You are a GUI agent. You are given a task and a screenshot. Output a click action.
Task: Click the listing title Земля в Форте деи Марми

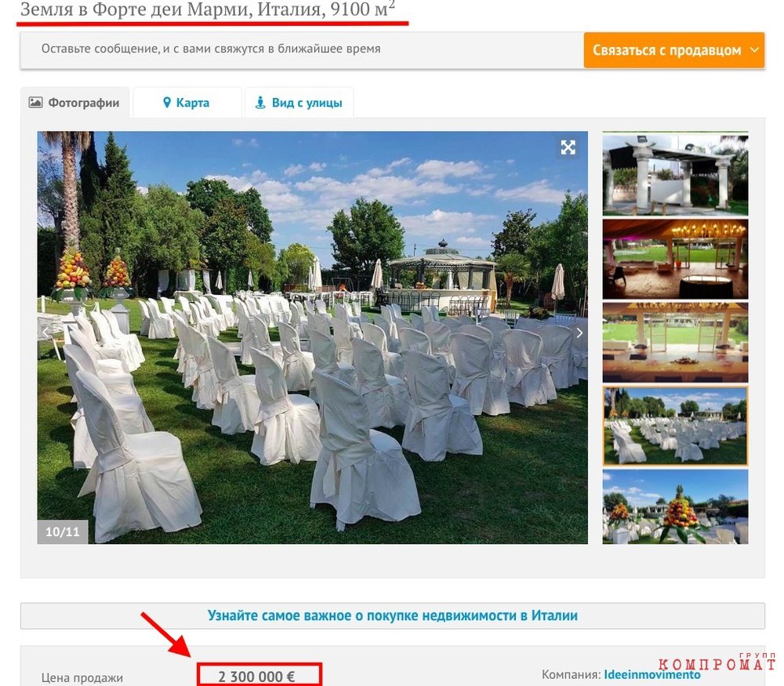pos(207,9)
